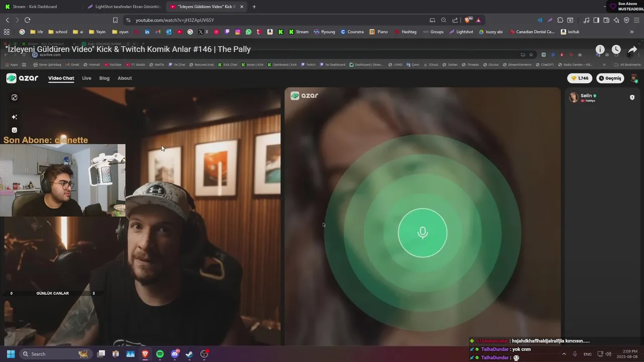
Task: Click the Azar fullscreen icon in sidebar
Action: (14, 98)
